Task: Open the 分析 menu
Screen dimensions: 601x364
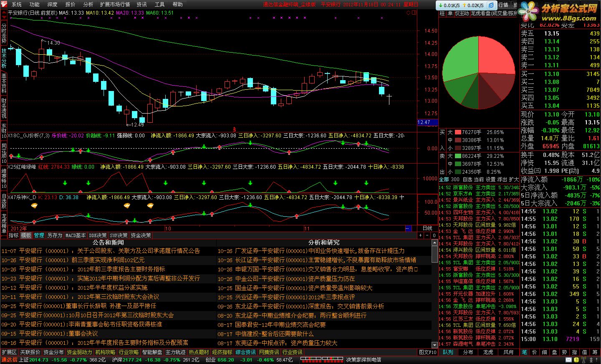Action: (88, 5)
